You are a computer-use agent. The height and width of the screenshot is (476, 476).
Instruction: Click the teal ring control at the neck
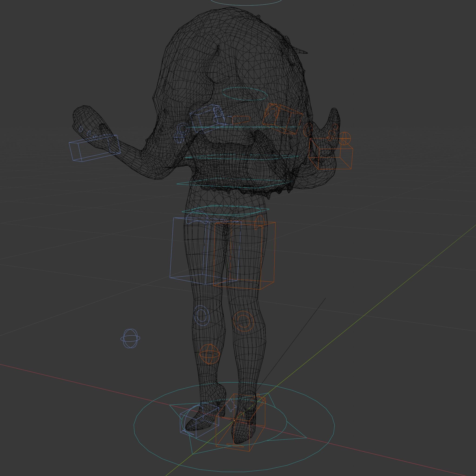pos(245,94)
